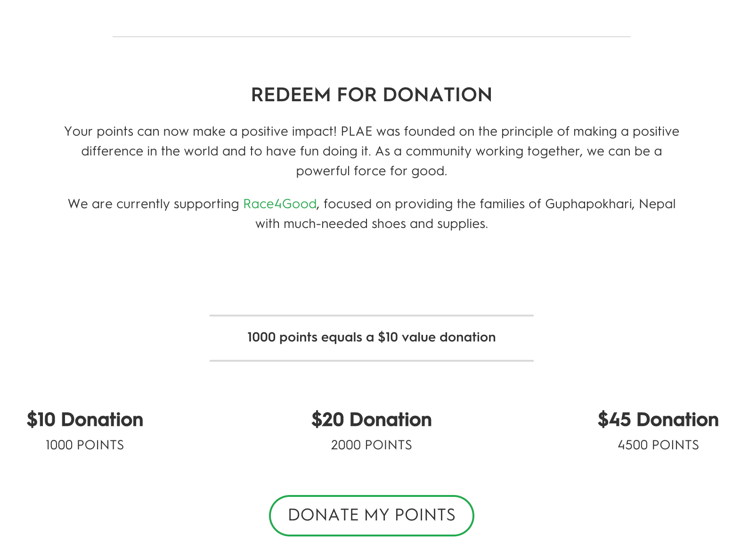Click the $45 Donation heading text
The image size is (749, 560).
click(658, 419)
